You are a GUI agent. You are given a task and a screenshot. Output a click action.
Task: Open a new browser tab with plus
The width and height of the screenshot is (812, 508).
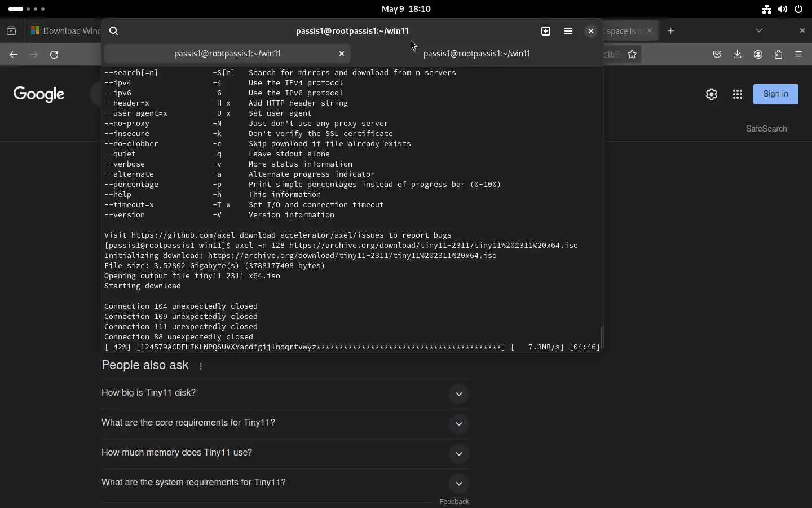tap(671, 31)
